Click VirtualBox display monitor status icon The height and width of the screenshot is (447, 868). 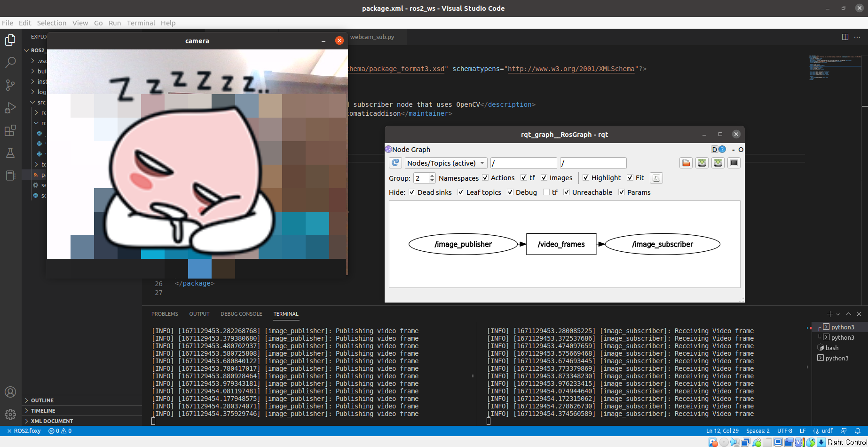[x=778, y=442]
